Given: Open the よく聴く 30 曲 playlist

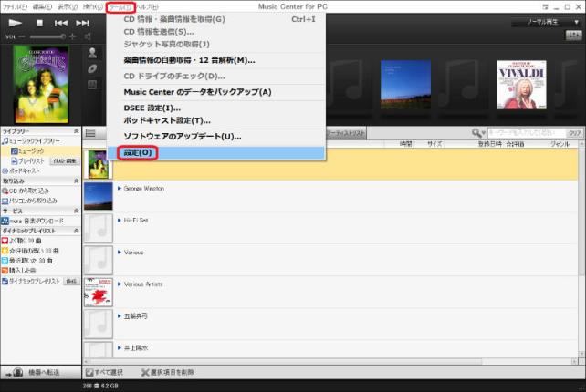Looking at the screenshot, I should click(21, 241).
